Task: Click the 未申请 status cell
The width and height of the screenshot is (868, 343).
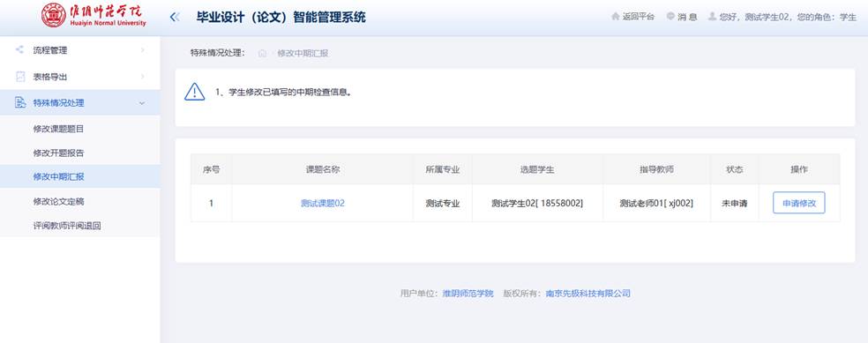Action: 735,203
